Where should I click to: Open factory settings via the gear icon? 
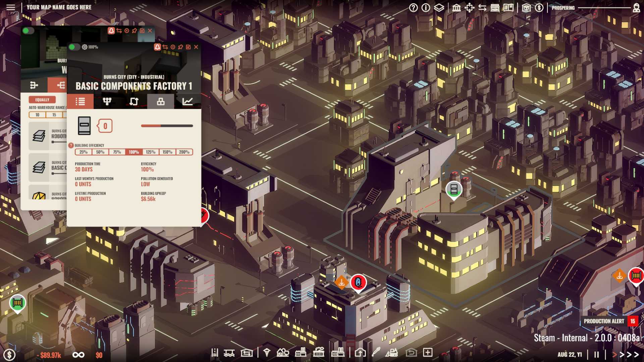pos(85,47)
